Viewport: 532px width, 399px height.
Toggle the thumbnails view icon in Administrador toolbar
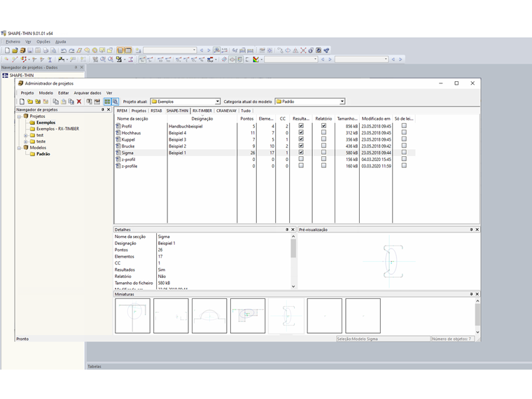click(x=107, y=101)
